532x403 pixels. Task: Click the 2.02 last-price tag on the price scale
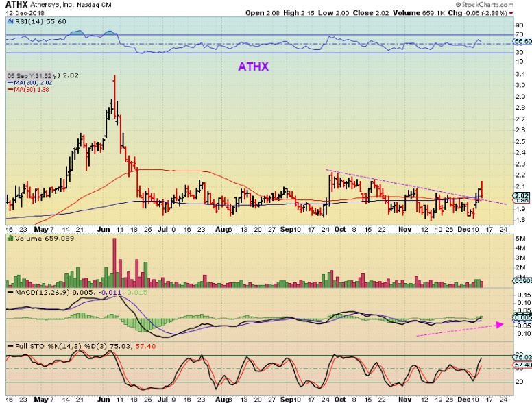(x=522, y=196)
